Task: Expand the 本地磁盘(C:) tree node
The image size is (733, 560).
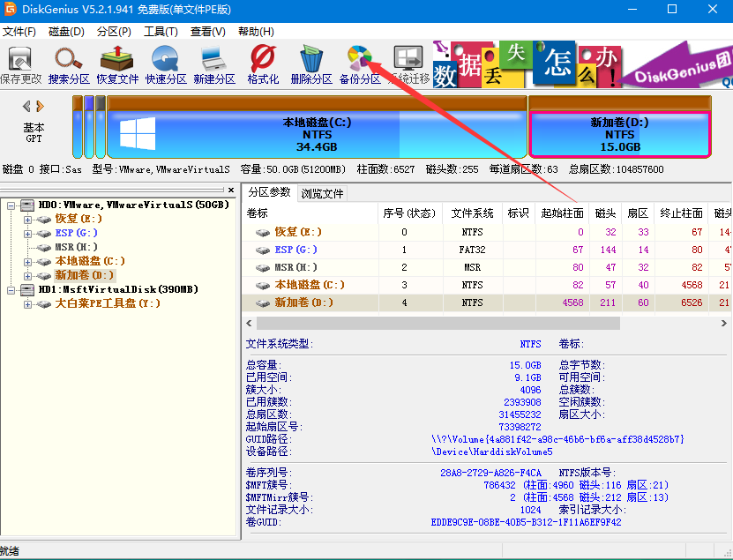Action: tap(27, 262)
